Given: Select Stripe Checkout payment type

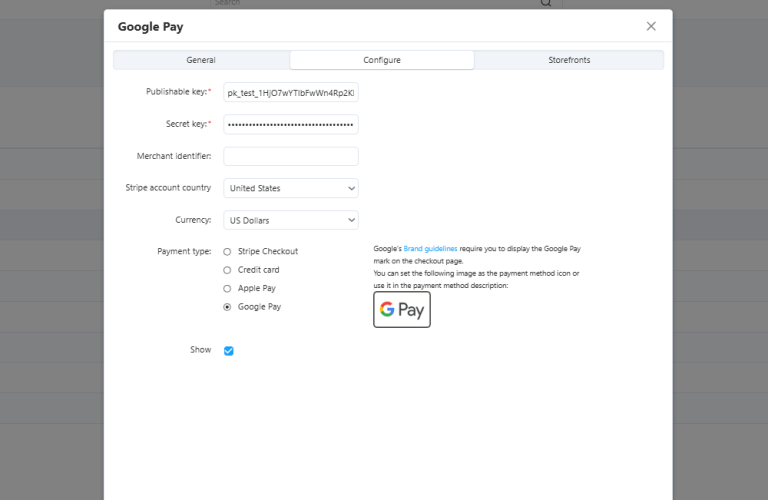Looking at the screenshot, I should 227,252.
